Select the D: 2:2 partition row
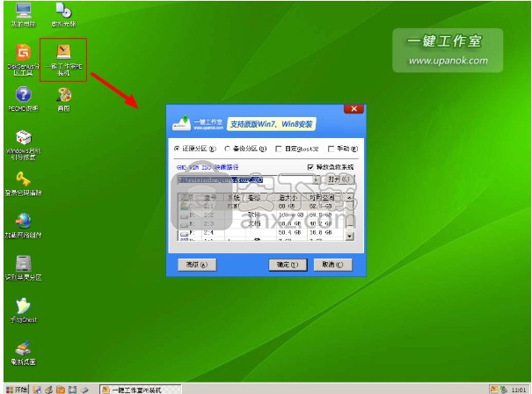The image size is (532, 394). click(261, 215)
